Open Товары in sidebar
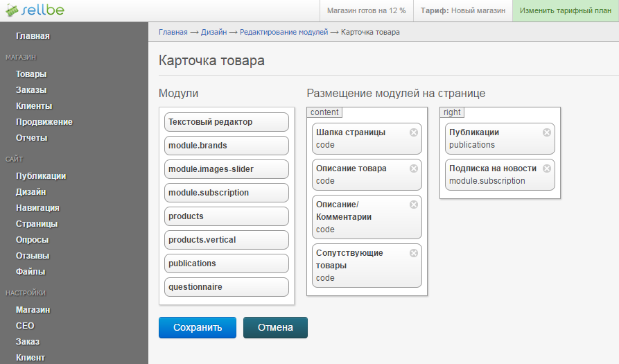This screenshot has width=619, height=364. tap(31, 74)
